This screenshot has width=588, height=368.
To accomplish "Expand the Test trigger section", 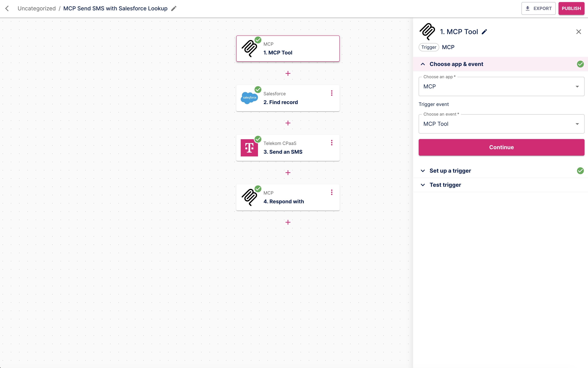I will pyautogui.click(x=445, y=185).
